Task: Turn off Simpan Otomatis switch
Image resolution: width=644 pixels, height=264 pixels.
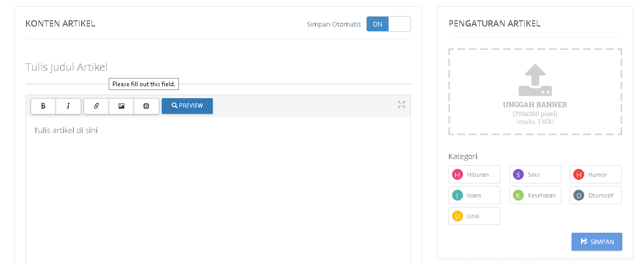Action: (x=389, y=24)
